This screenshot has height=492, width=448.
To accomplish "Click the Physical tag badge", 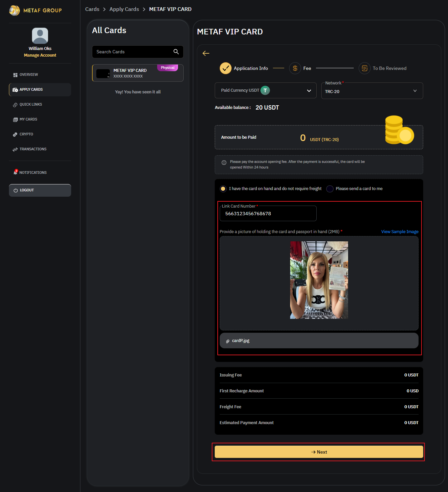I will (x=167, y=68).
